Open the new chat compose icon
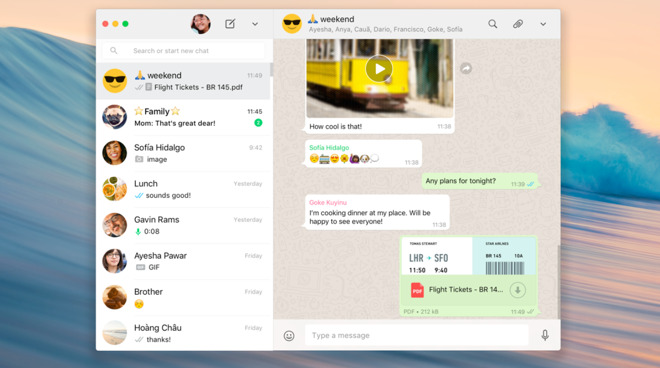This screenshot has height=368, width=660. click(x=230, y=24)
